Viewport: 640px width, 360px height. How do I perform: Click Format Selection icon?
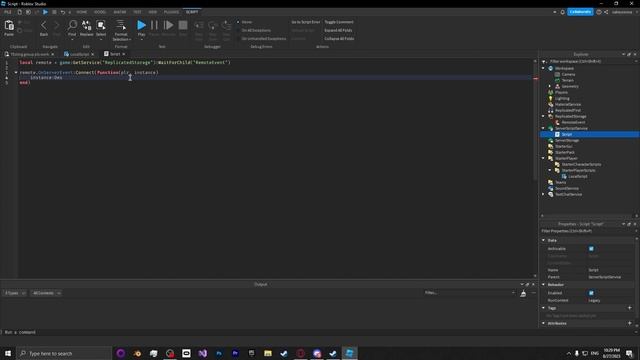pyautogui.click(x=121, y=25)
